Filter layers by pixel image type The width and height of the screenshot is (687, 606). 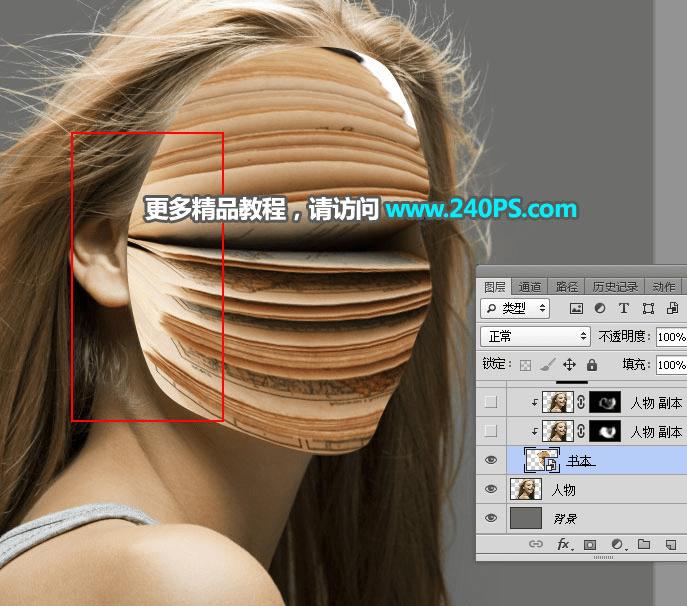[x=576, y=308]
